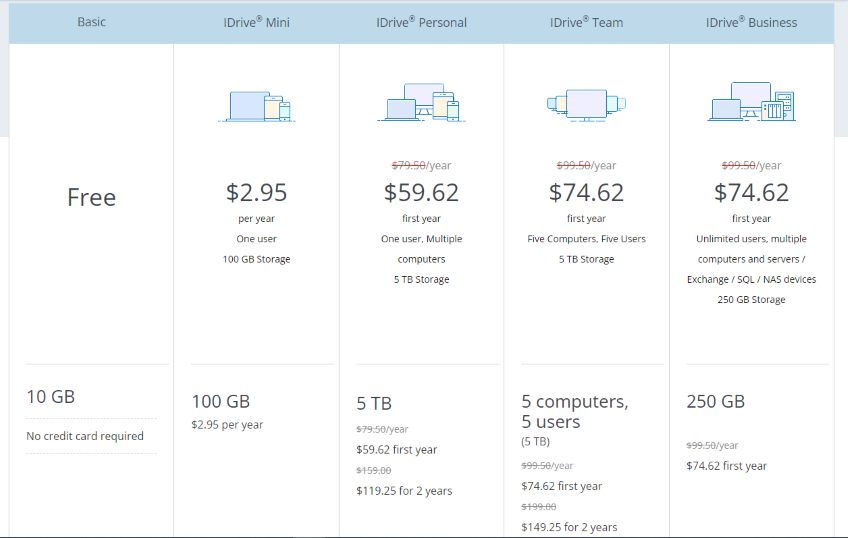Click the '250 GB' Business storage heading
The image size is (848, 538).
(716, 402)
